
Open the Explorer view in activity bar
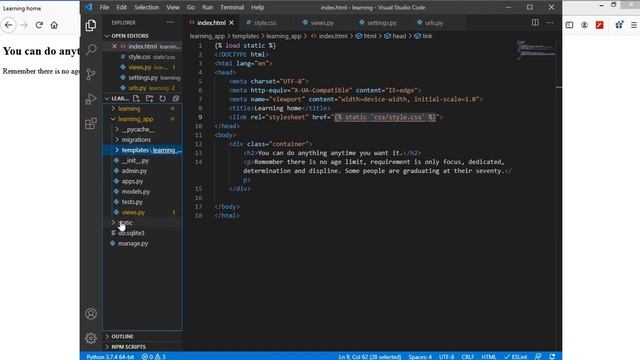coord(91,25)
